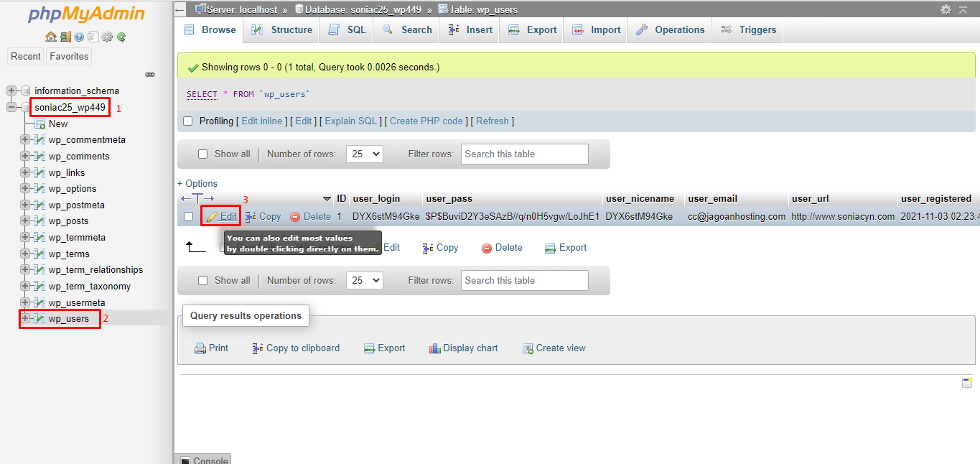Open the wp_users table in the tree
The image size is (980, 464).
pyautogui.click(x=69, y=319)
